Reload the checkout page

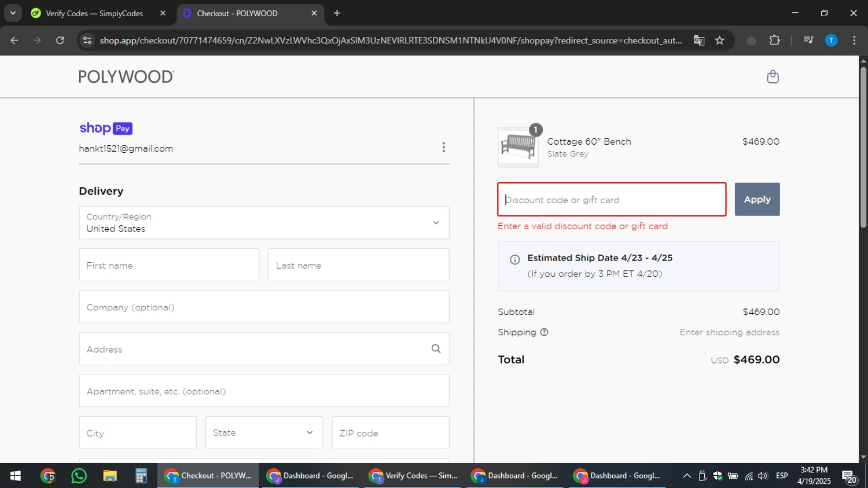pos(60,41)
